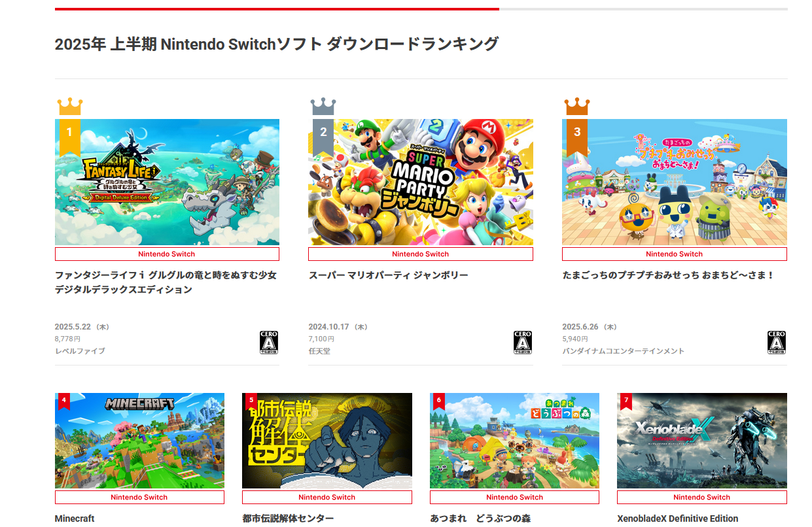Click the rank 7 ribbon on XenobladeX
Image resolution: width=812 pixels, height=527 pixels.
[626, 401]
